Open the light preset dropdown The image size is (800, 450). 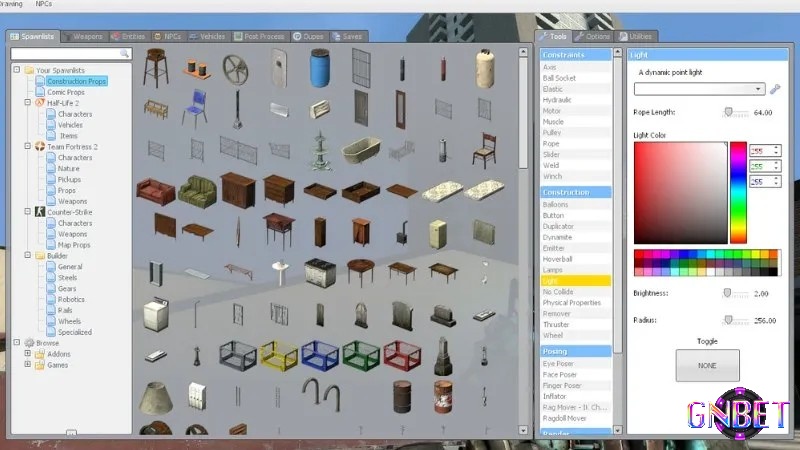(699, 89)
